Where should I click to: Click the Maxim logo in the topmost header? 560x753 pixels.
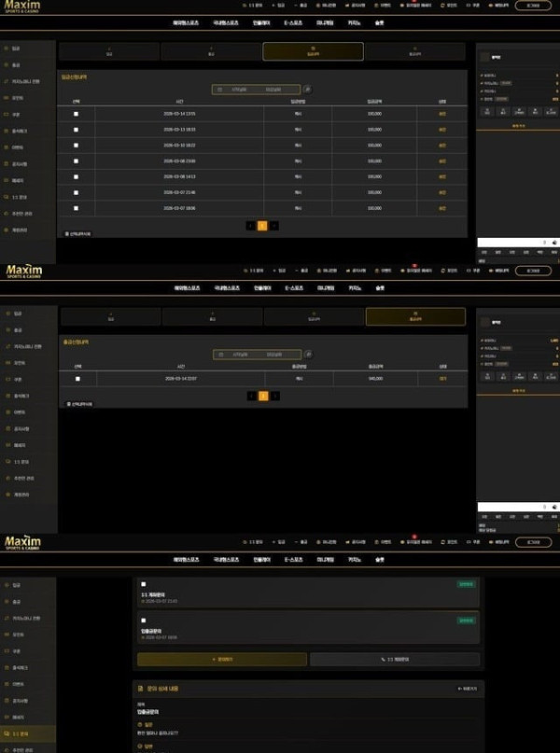(23, 7)
